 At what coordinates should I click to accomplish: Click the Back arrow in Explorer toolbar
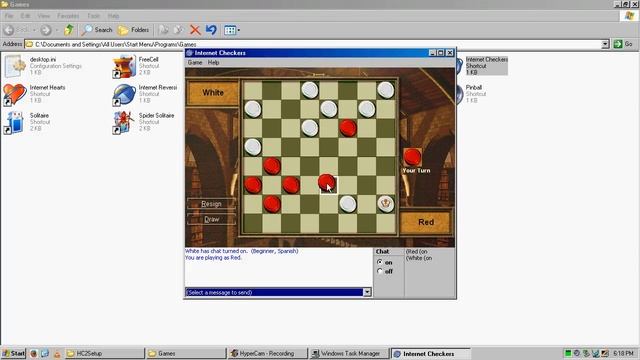point(9,30)
